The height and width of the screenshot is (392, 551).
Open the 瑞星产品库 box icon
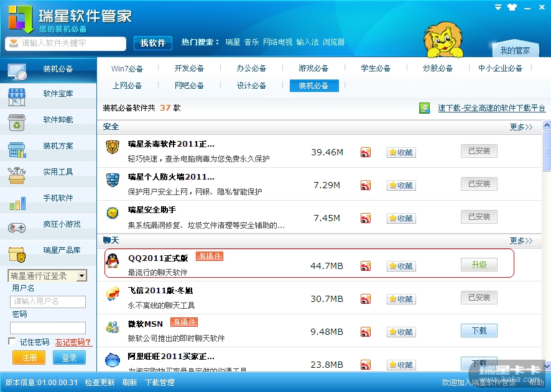pos(17,255)
